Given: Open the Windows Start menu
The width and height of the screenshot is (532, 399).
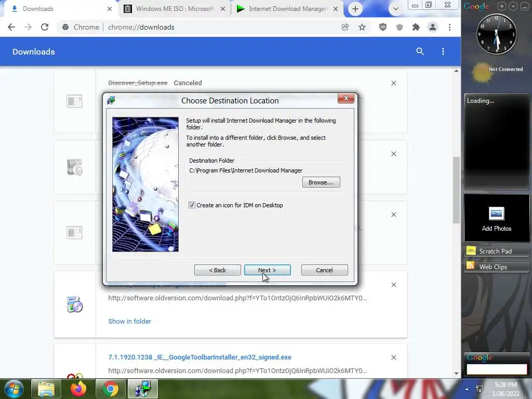Looking at the screenshot, I should pos(14,389).
